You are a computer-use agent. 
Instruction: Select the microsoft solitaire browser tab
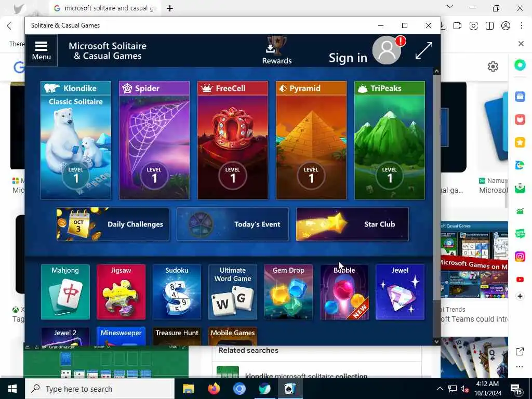tap(106, 8)
